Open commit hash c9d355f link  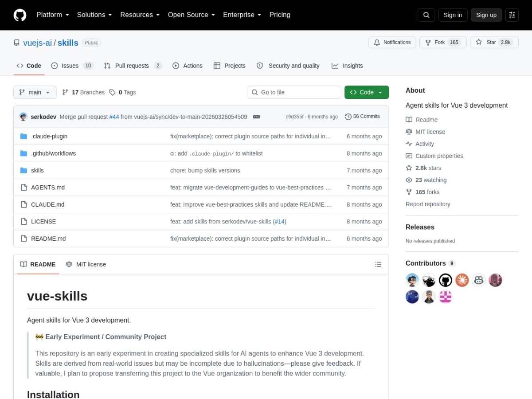pyautogui.click(x=294, y=117)
